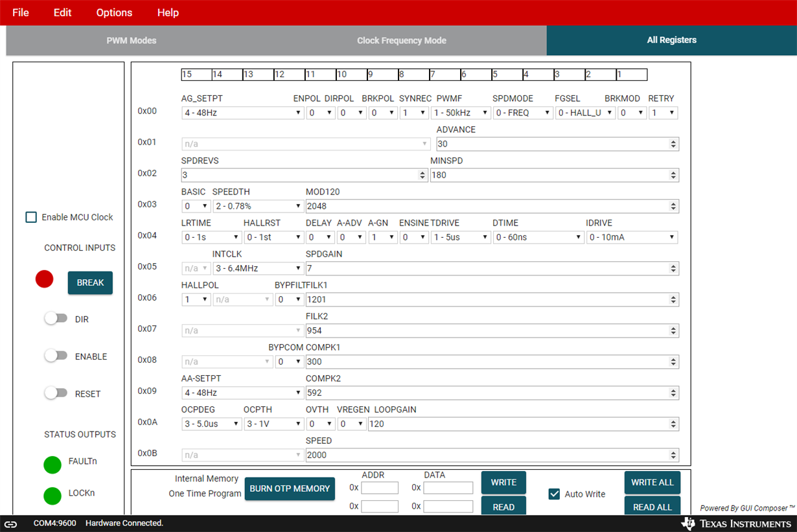The width and height of the screenshot is (797, 532).
Task: Open the SYNREC dropdown
Action: tap(414, 113)
